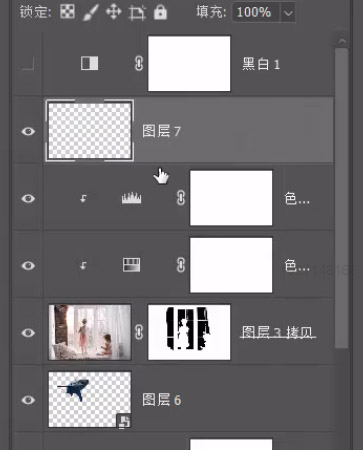363x450 pixels.
Task: Hide the 图层 6 layer
Action: 28,400
